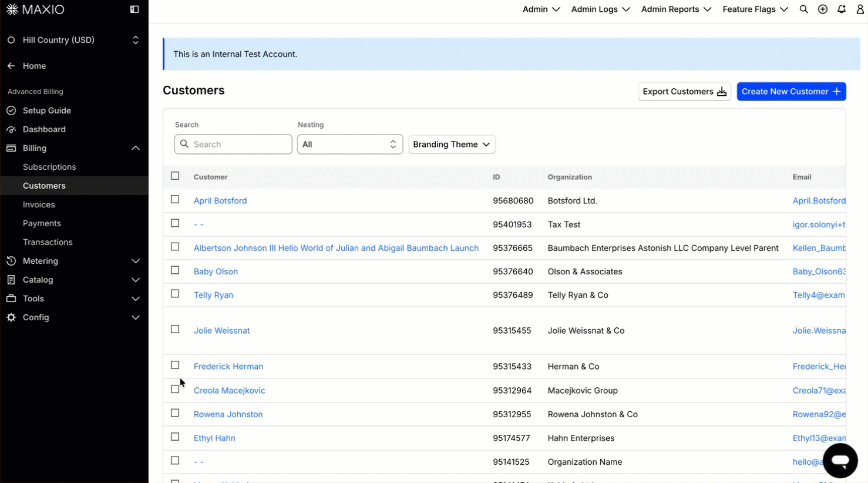Click the ID column header
The image size is (868, 483).
pyautogui.click(x=496, y=177)
